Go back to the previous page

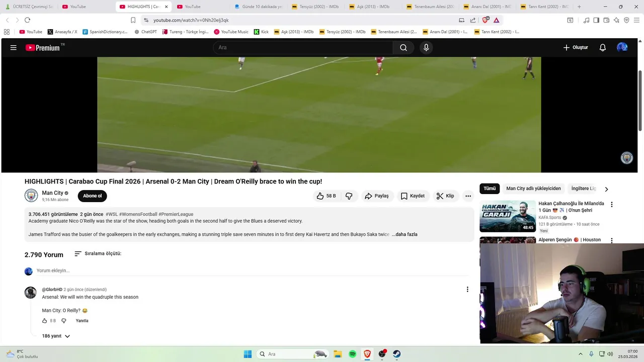[x=7, y=20]
